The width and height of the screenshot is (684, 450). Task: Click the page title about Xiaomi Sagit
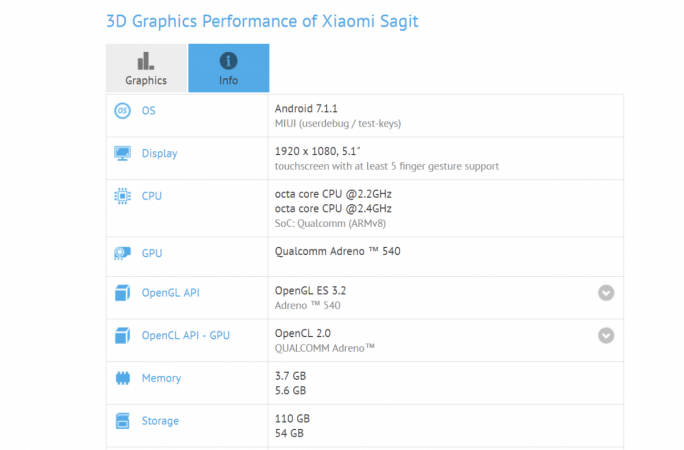(x=263, y=20)
